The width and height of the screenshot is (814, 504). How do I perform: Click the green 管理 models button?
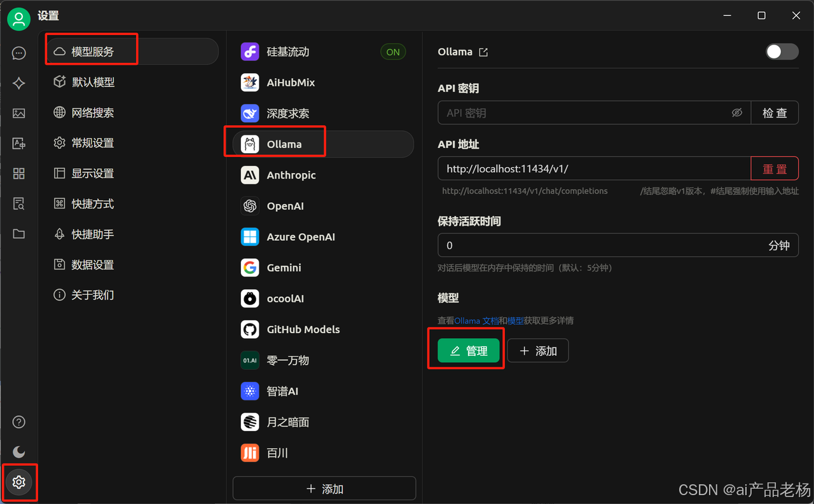coord(469,350)
